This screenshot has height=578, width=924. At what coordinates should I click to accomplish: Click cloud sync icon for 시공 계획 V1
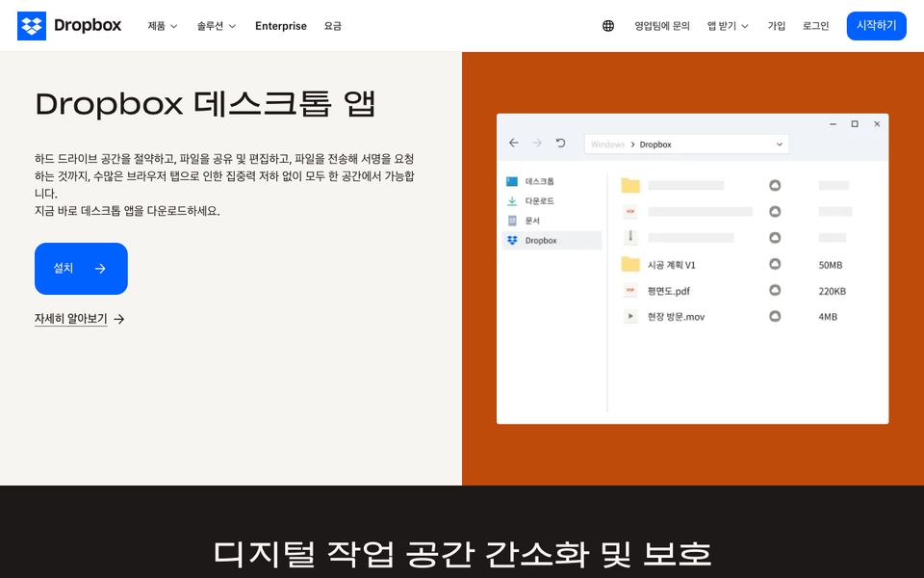click(x=775, y=264)
